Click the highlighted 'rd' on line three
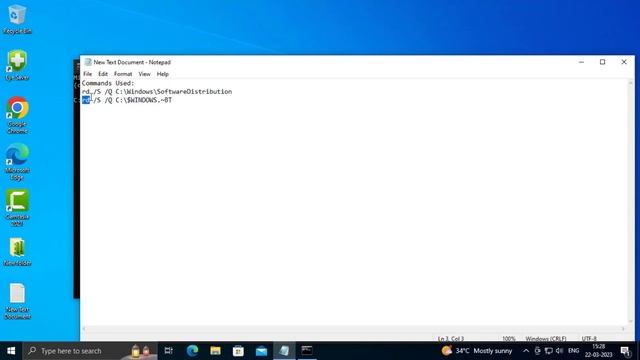Screen dimensions: 640x360 (86, 100)
